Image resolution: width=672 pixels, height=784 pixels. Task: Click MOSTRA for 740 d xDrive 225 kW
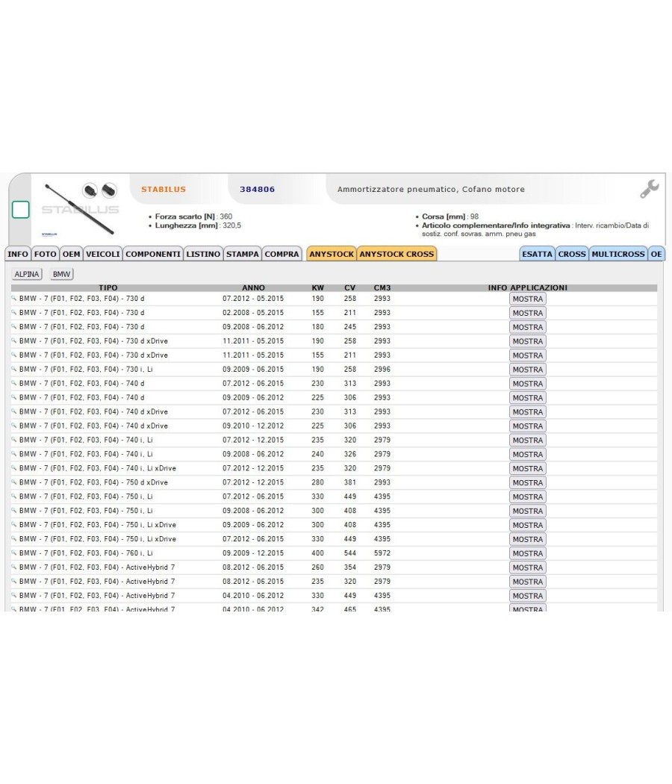[527, 426]
